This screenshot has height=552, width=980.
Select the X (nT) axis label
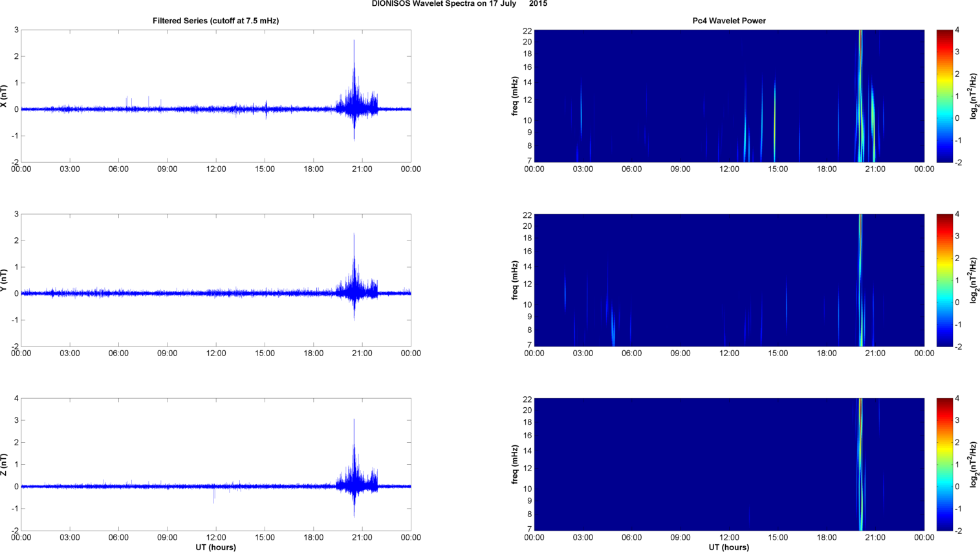[4, 96]
